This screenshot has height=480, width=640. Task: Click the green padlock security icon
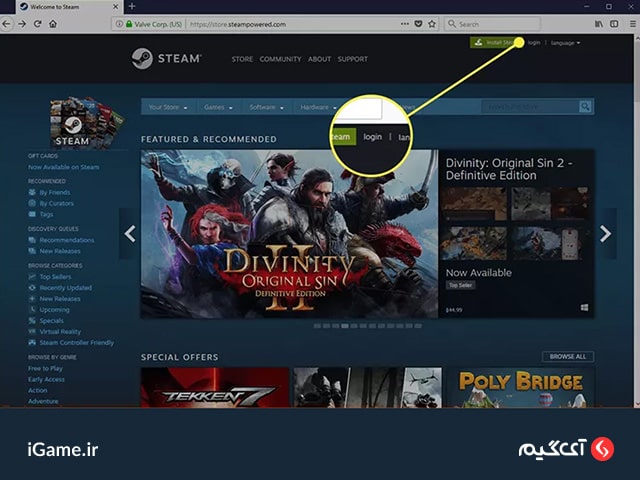pyautogui.click(x=129, y=24)
